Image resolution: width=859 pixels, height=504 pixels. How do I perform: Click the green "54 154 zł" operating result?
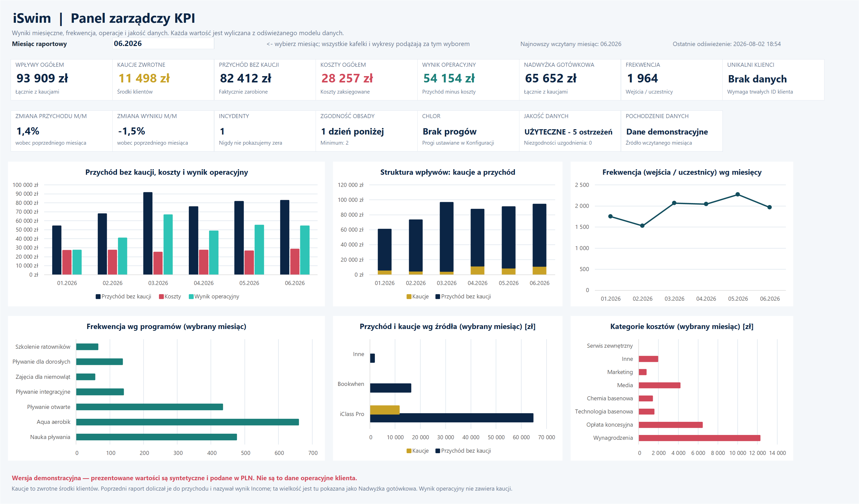449,78
